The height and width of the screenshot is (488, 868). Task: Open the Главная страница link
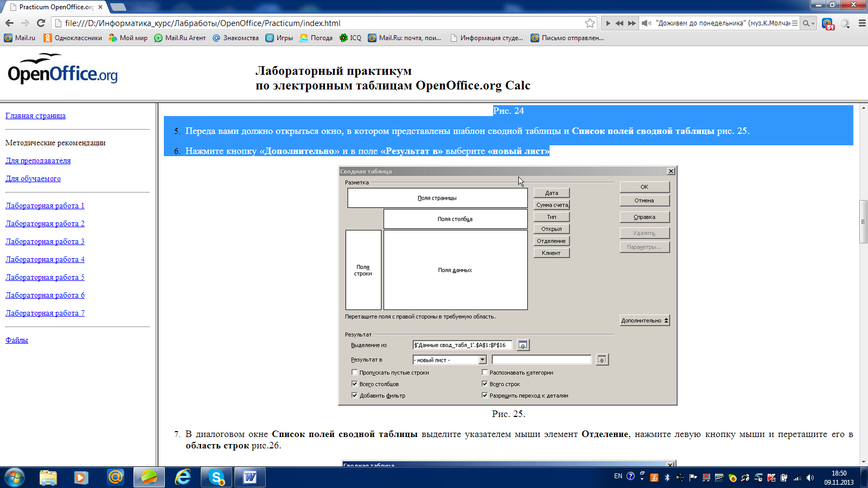35,115
